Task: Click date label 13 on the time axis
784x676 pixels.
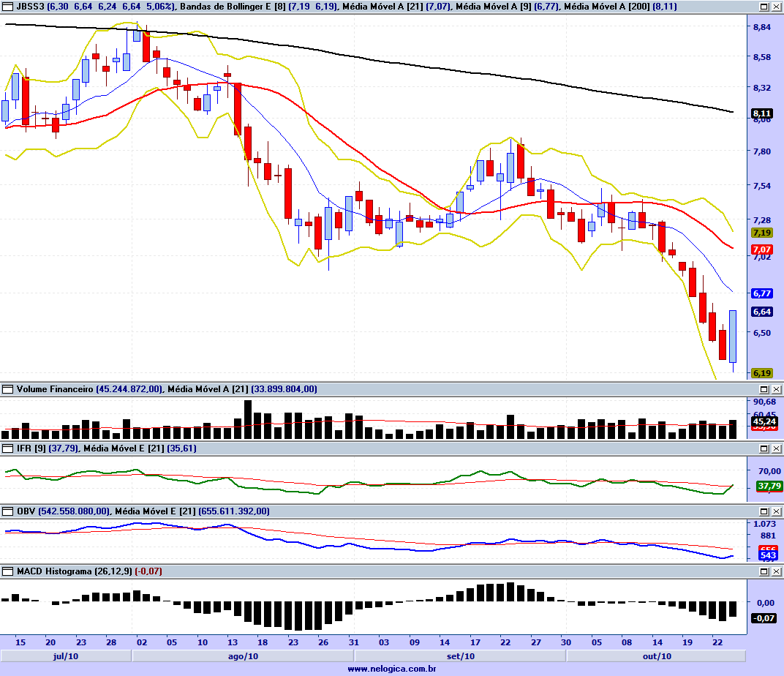Action: point(233,642)
